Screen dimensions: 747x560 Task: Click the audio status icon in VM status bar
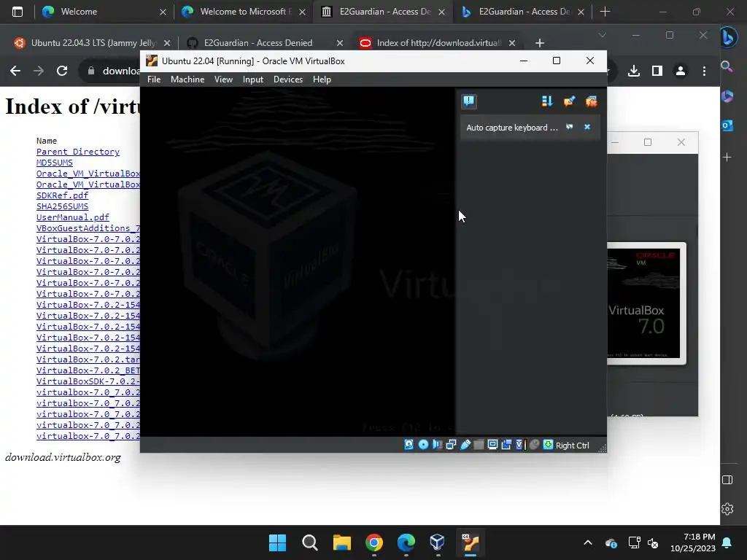tap(437, 445)
